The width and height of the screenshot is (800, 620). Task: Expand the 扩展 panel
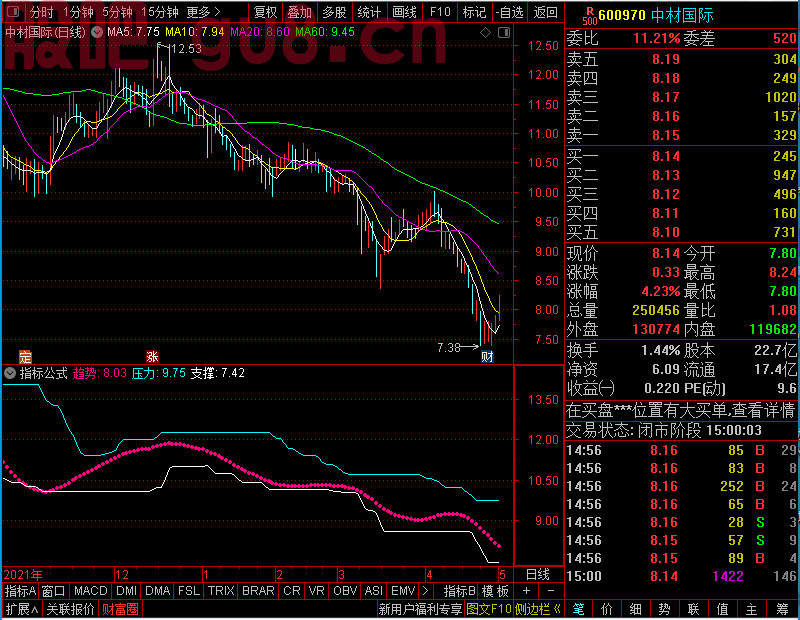(22, 609)
